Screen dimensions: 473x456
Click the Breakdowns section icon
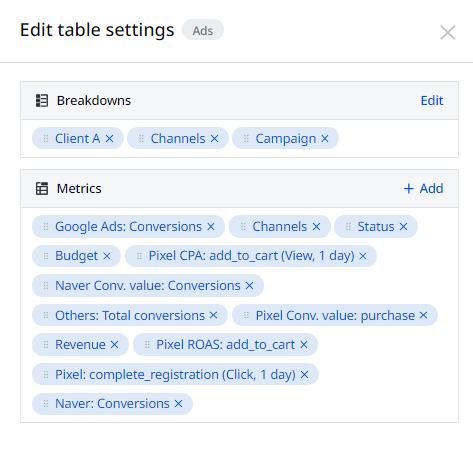pos(42,100)
